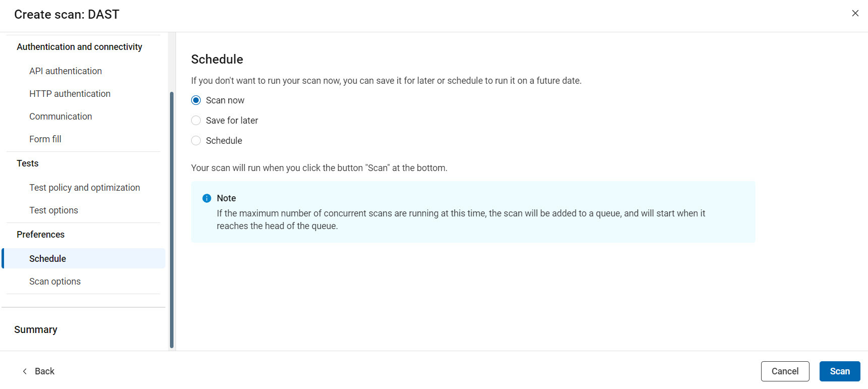The width and height of the screenshot is (868, 389).
Task: Select the Tests section header
Action: point(27,163)
